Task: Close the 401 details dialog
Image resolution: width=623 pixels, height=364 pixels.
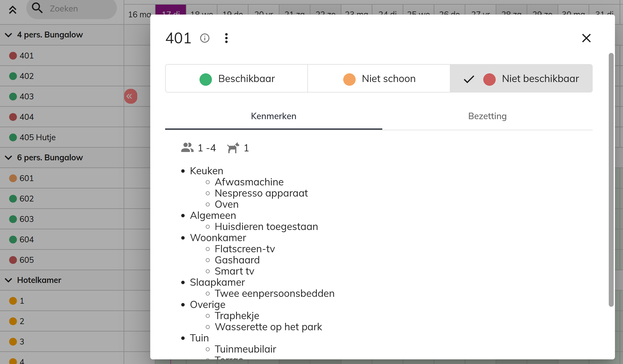Action: tap(586, 38)
